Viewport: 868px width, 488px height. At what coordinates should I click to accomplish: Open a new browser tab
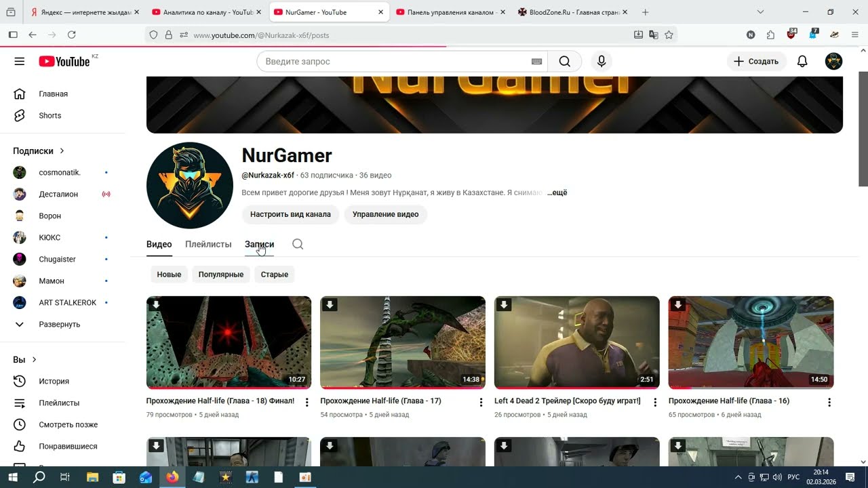pyautogui.click(x=645, y=12)
